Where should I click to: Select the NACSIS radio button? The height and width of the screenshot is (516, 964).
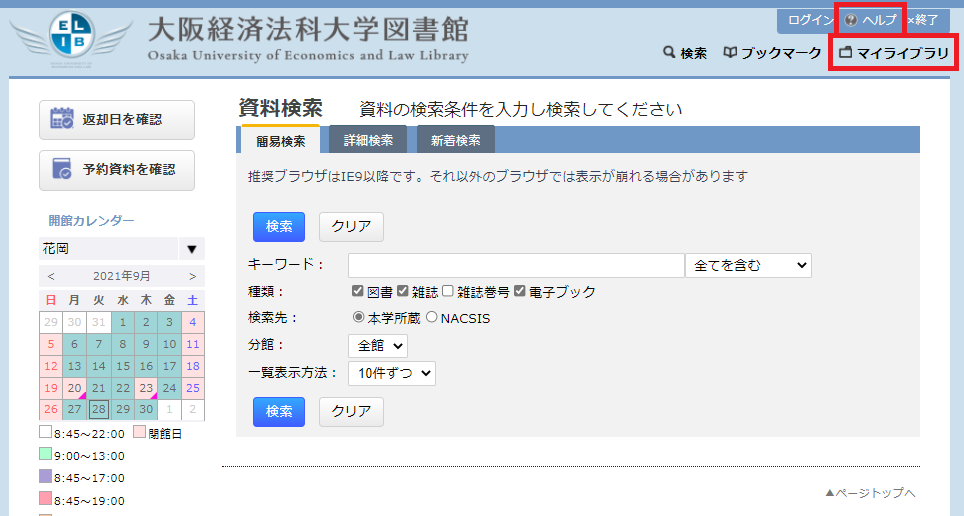click(x=432, y=317)
